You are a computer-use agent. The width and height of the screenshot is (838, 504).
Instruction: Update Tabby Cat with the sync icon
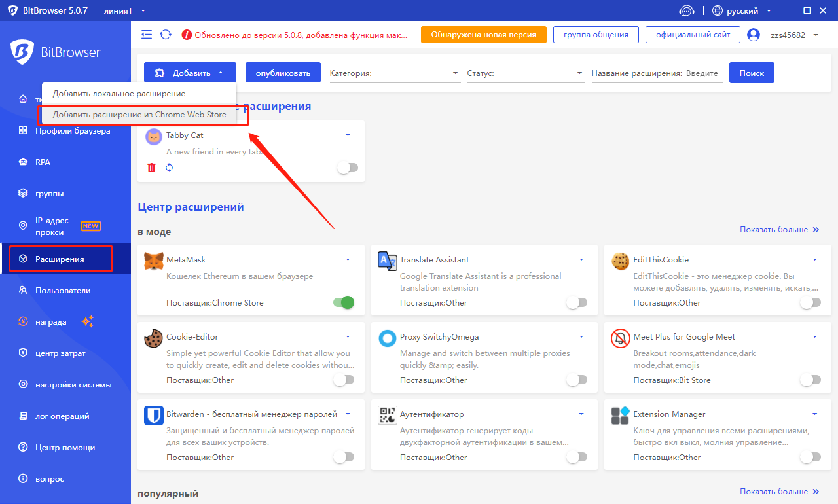pos(169,168)
